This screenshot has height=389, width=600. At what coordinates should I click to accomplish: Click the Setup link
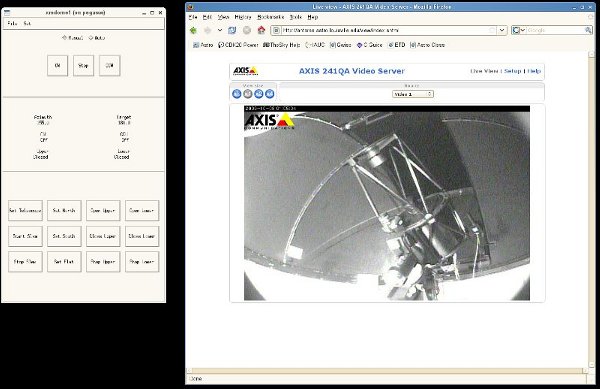pyautogui.click(x=513, y=71)
